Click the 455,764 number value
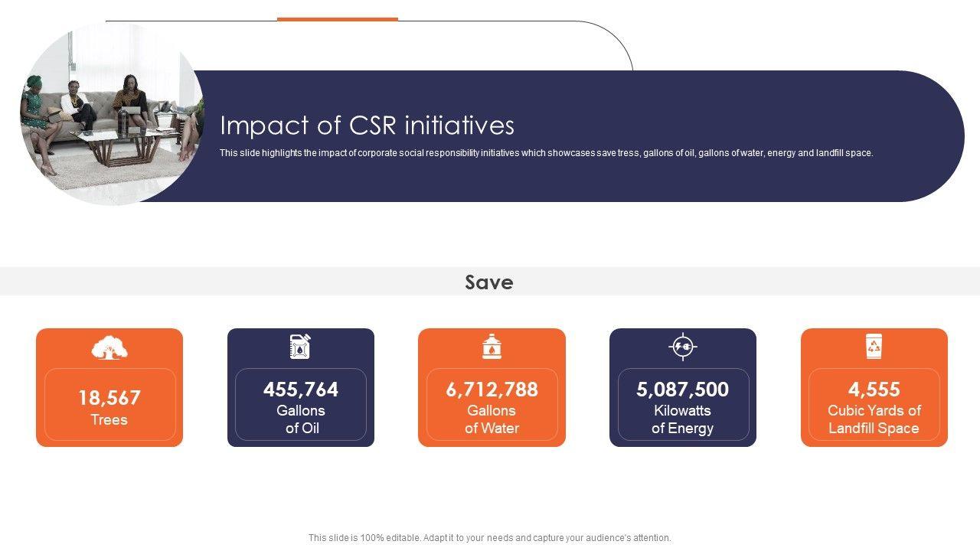Viewport: 980px width, 551px height. click(301, 390)
